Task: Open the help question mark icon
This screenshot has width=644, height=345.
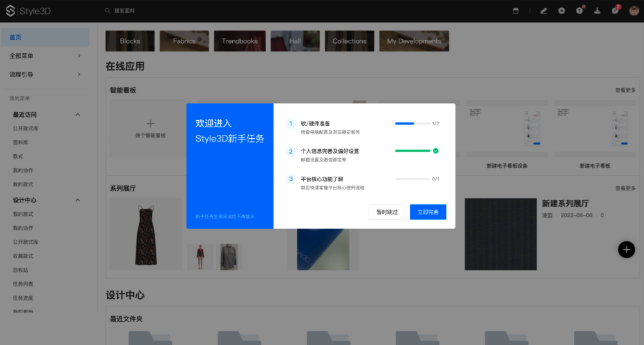Action: click(x=579, y=11)
